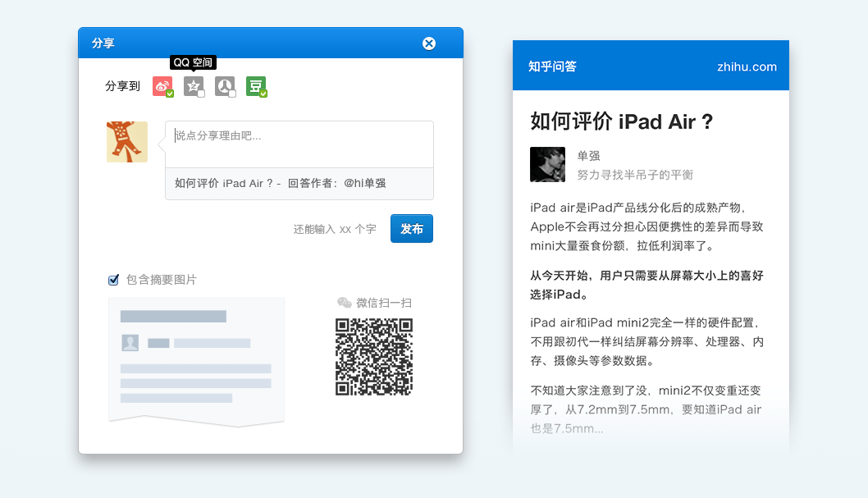
Task: Close the 分享 dialog
Action: [x=429, y=43]
